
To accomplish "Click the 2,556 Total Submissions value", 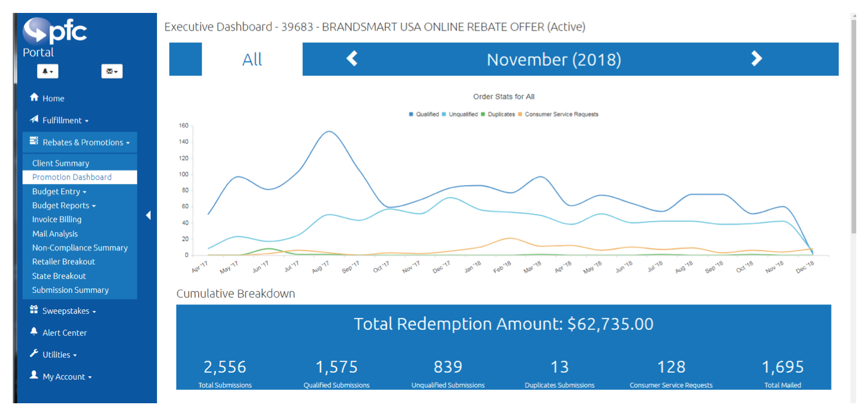I will click(x=225, y=367).
